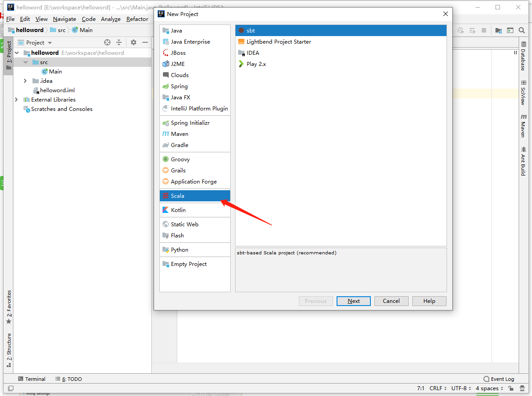Choose Application Forge project type
The image size is (532, 396).
(195, 182)
